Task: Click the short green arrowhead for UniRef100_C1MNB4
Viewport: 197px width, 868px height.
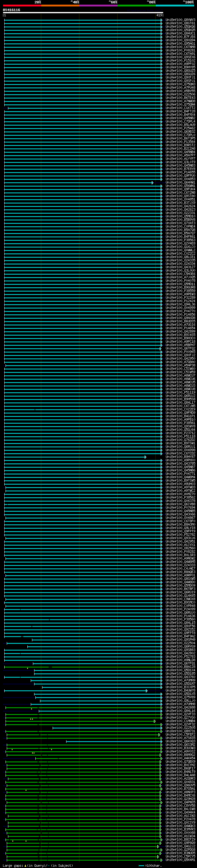Action: (x=155, y=721)
